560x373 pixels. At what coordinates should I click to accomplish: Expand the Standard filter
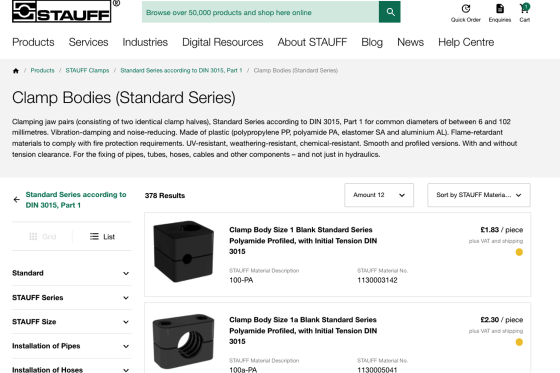click(x=71, y=273)
